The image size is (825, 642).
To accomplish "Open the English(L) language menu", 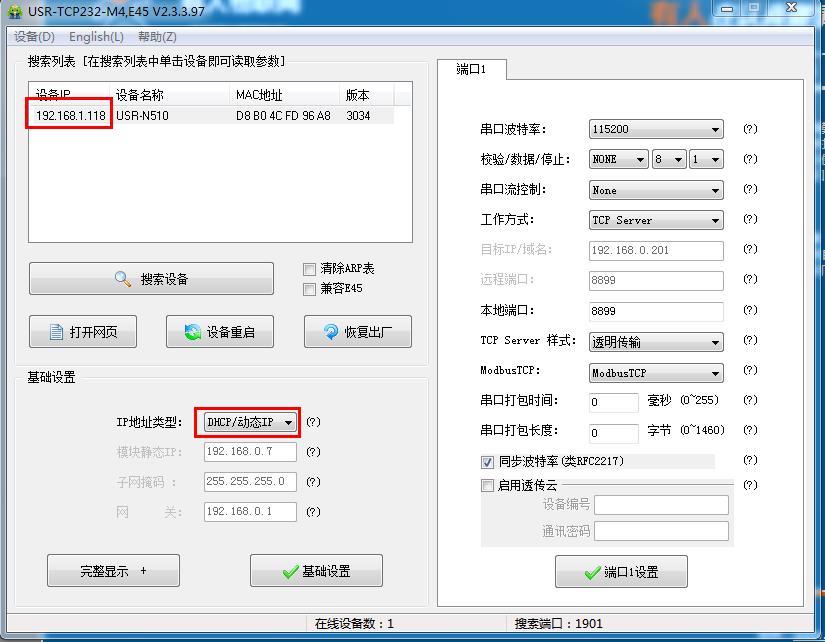I will 96,37.
